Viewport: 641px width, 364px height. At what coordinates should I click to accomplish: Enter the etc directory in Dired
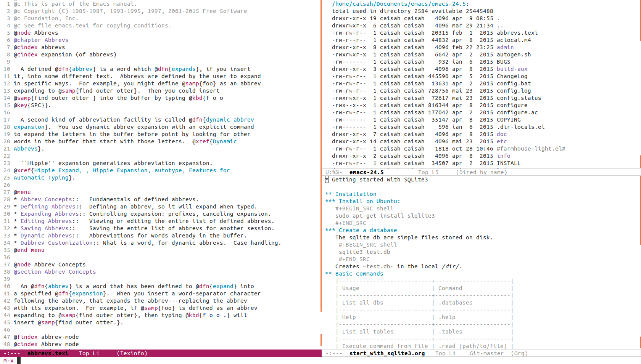click(x=502, y=141)
